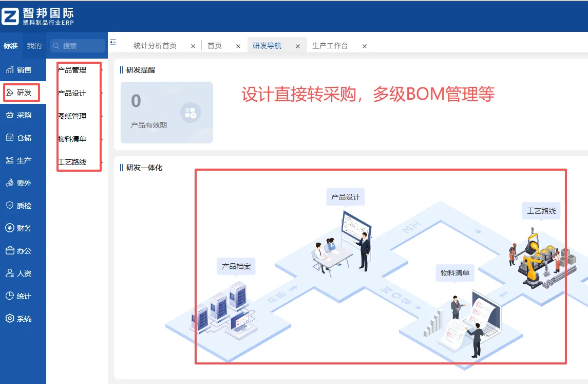Open the 系统 system module
Viewport: 588px width, 384px height.
tap(23, 318)
